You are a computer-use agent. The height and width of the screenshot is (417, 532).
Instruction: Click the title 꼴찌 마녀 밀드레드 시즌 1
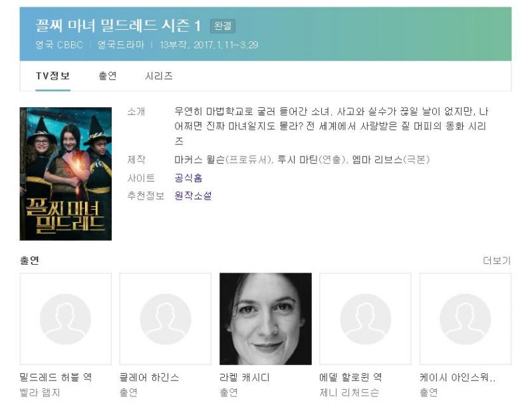tap(118, 26)
